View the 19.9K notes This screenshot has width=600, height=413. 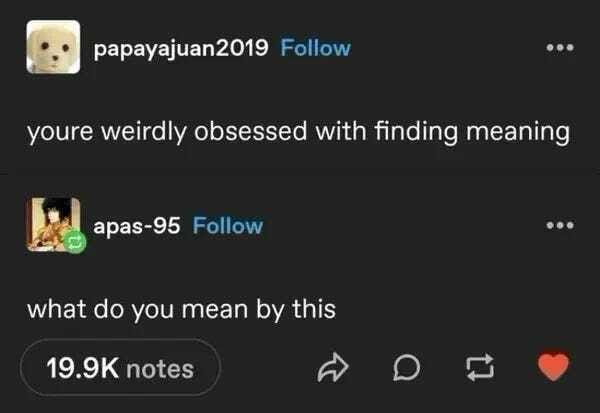pos(120,367)
